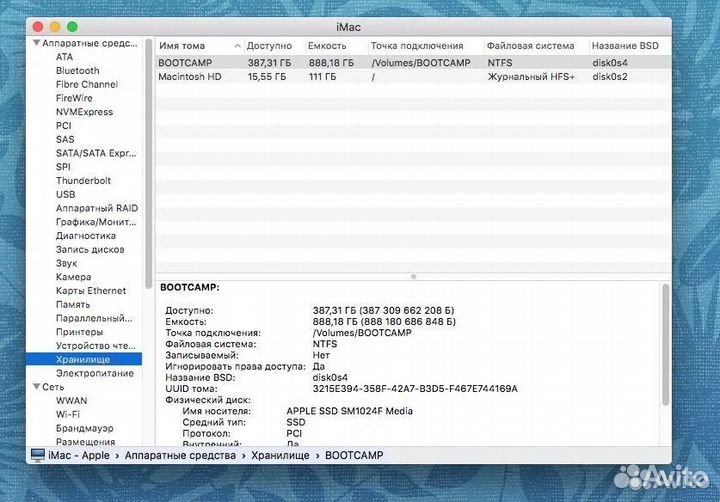This screenshot has height=502, width=720.
Task: Open the Thunderbolt section
Action: [x=83, y=181]
